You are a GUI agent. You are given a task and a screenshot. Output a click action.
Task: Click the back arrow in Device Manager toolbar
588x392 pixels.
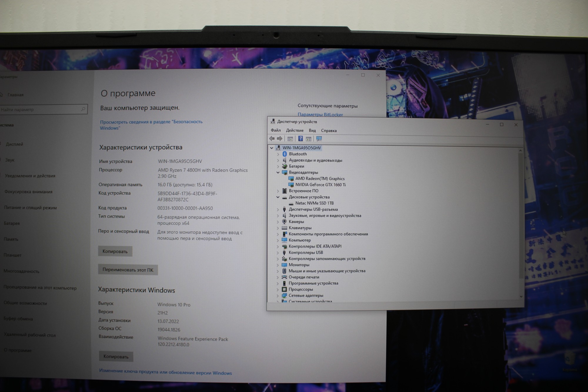coord(272,139)
